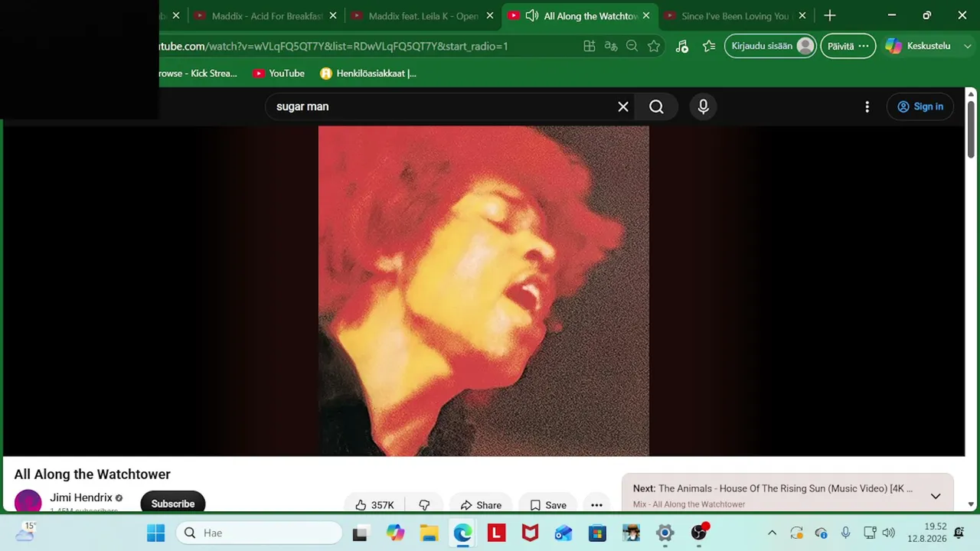This screenshot has width=980, height=551.
Task: Open the Windows Start menu
Action: coord(155,533)
